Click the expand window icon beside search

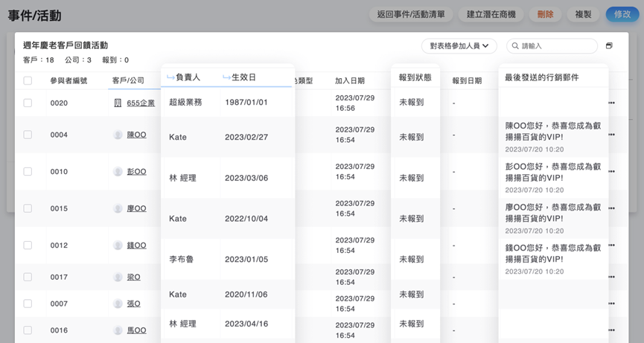[x=609, y=46]
